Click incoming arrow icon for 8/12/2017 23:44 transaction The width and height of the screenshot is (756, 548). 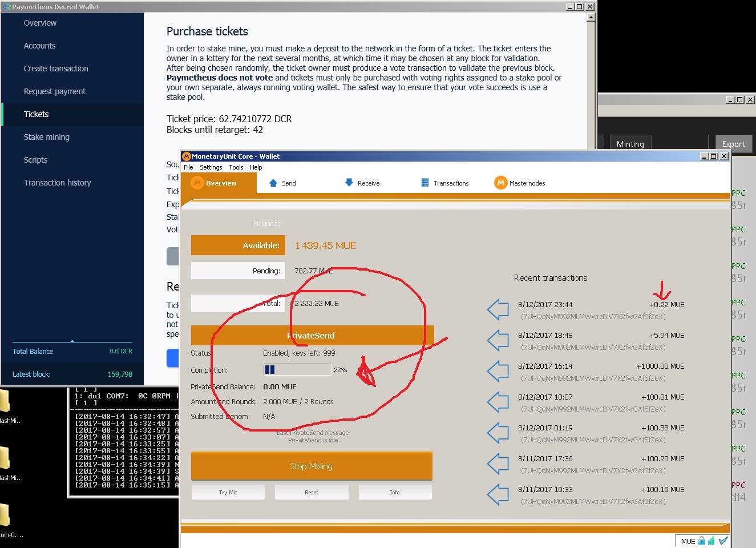(498, 309)
